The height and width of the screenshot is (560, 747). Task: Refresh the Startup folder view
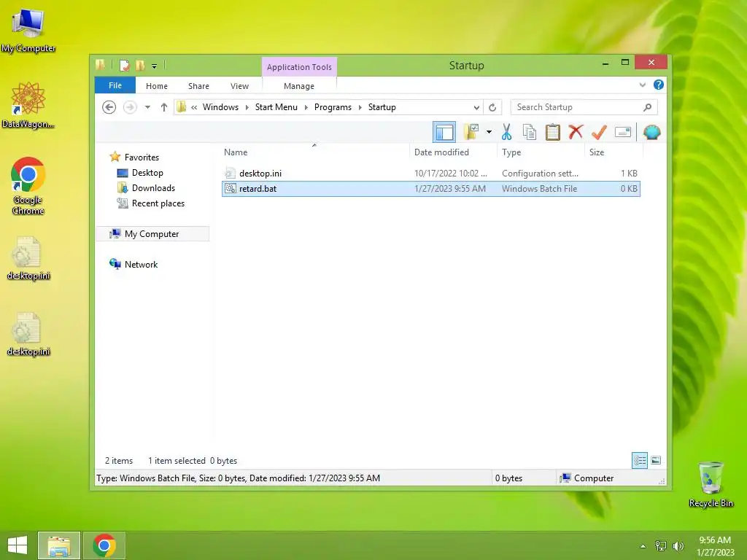(492, 107)
